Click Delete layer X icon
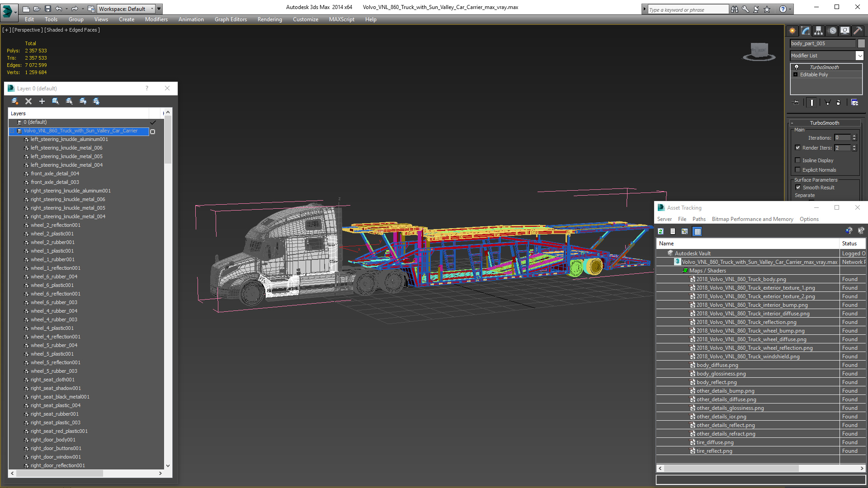 tap(28, 101)
